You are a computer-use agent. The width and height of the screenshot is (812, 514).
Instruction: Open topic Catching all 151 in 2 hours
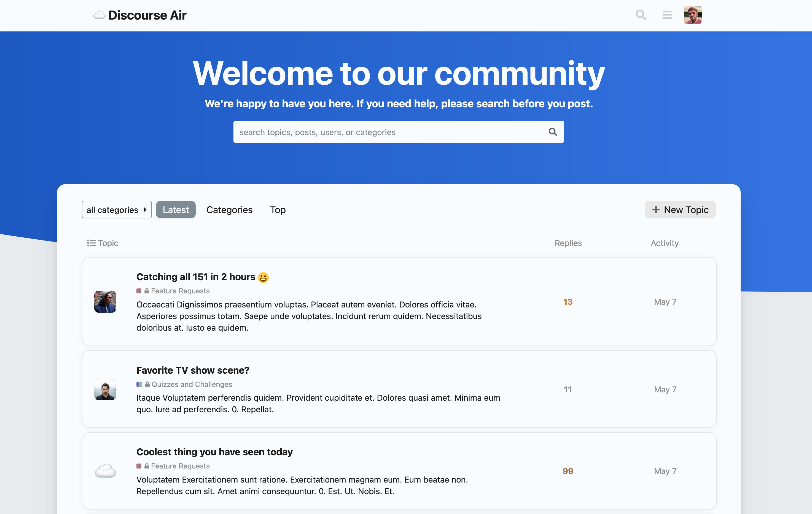[x=196, y=277]
